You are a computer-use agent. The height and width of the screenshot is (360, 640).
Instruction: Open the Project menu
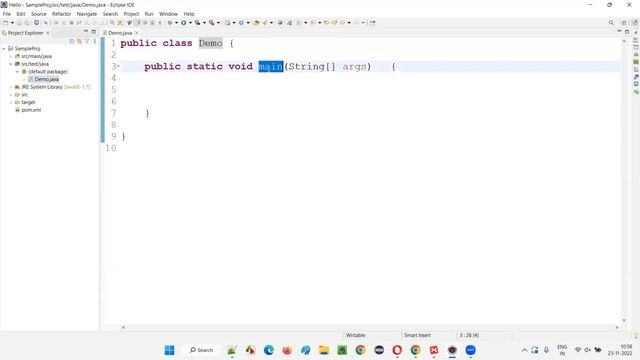[131, 14]
